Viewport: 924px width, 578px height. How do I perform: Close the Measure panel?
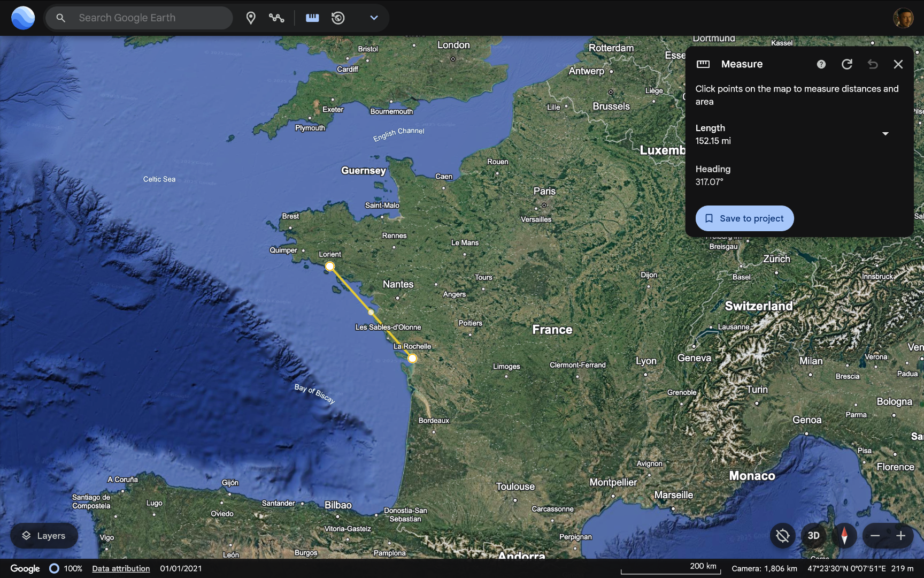[x=898, y=64]
